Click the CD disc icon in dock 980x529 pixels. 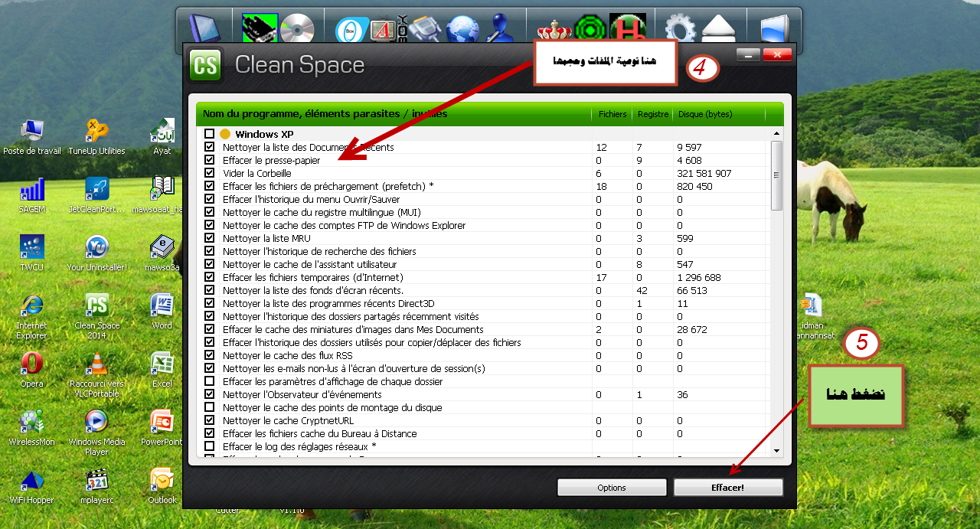[297, 29]
